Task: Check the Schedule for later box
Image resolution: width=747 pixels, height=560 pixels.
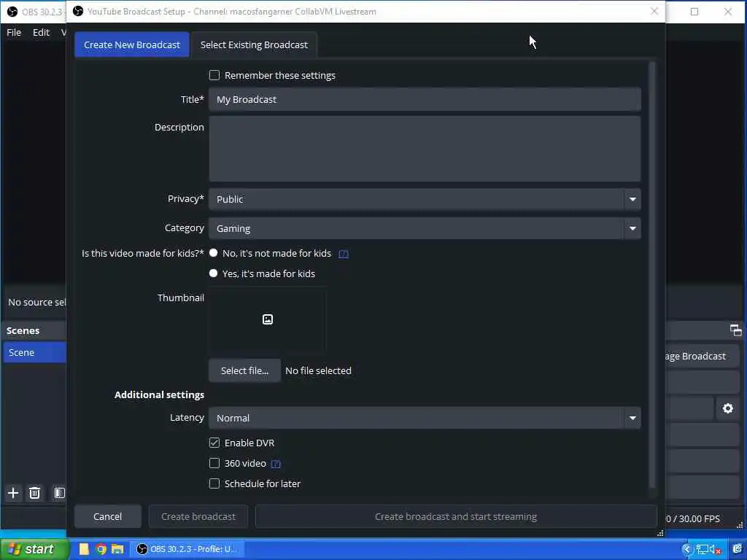Action: 214,484
